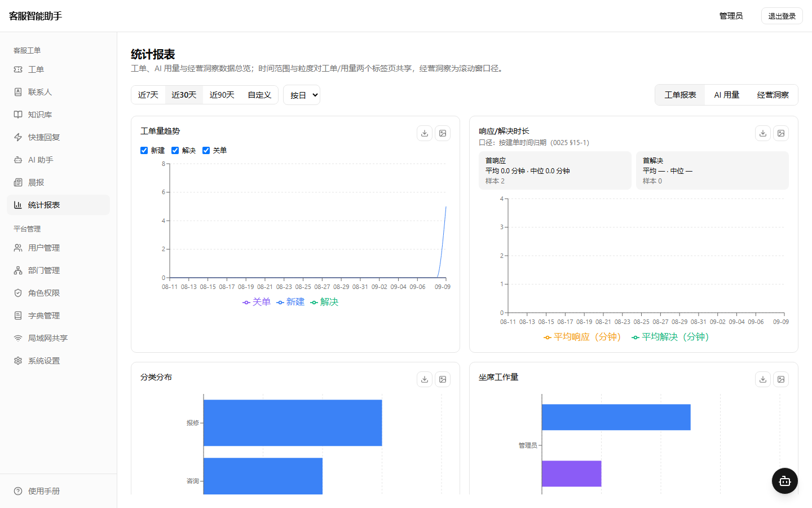The image size is (812, 508).
Task: Toggle 新建 legend entry in trend chart
Action: pyautogui.click(x=290, y=302)
